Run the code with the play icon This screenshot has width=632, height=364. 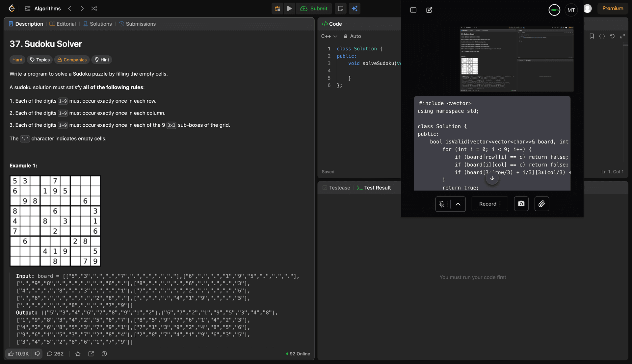(289, 9)
